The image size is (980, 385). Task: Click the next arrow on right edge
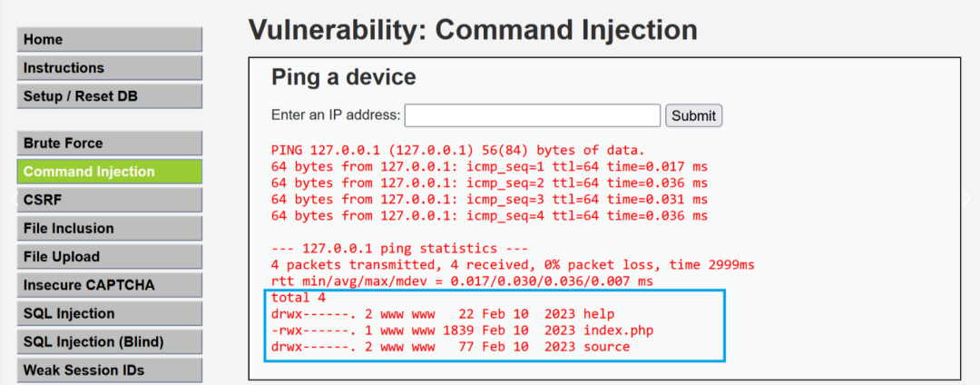pos(968,197)
